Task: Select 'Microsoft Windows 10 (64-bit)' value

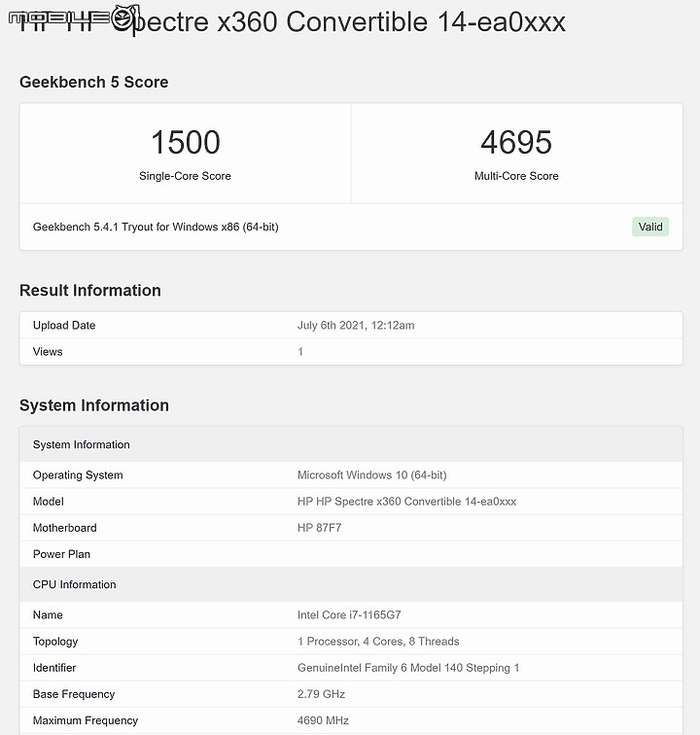Action: pos(371,475)
